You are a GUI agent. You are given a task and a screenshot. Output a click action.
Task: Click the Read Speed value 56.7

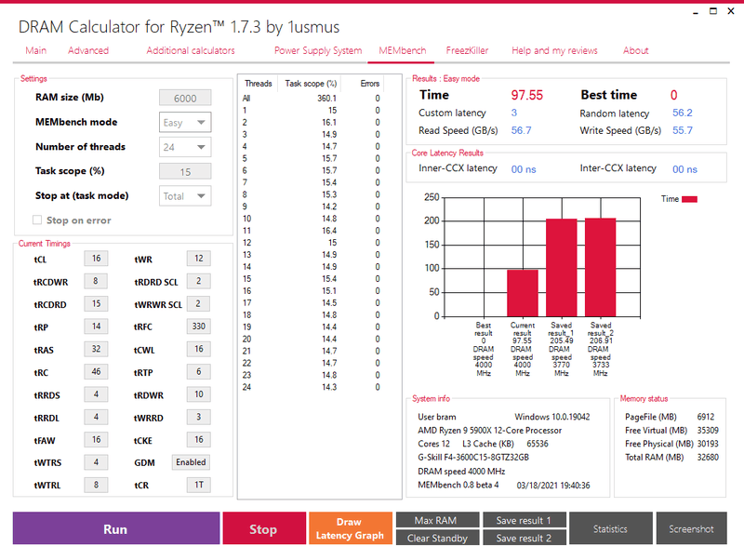coord(521,130)
